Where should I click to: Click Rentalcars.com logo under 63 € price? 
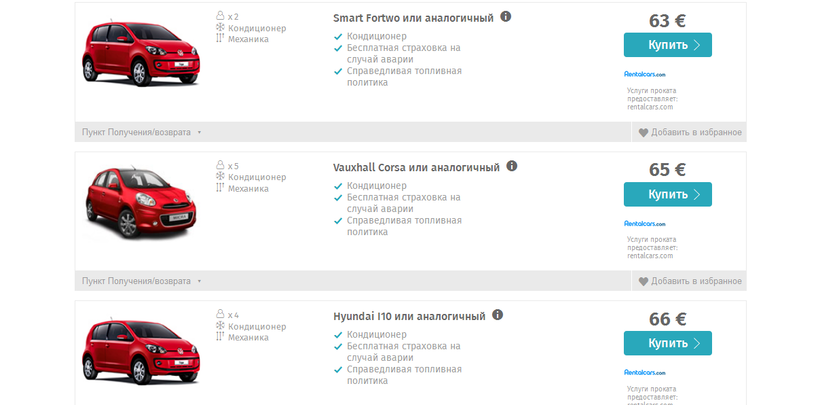(x=644, y=74)
